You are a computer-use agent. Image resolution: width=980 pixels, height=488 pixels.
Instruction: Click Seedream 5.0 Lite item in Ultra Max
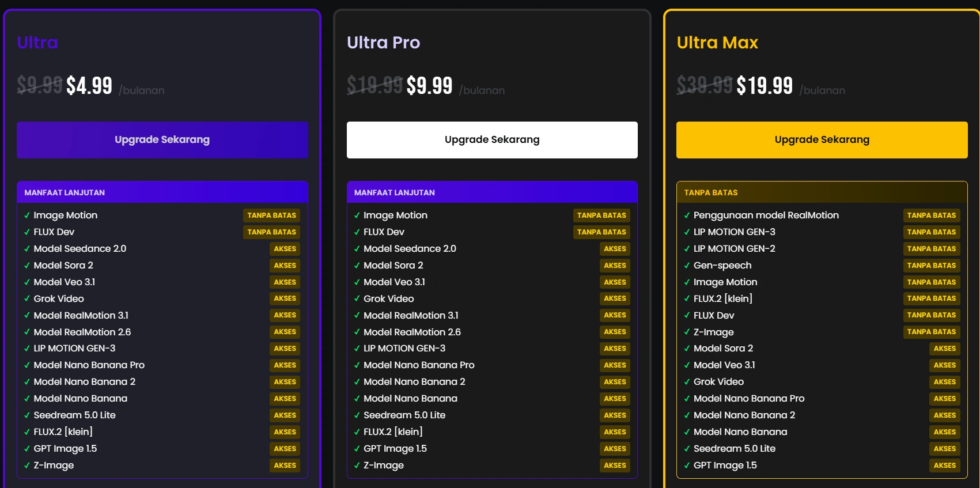[735, 449]
